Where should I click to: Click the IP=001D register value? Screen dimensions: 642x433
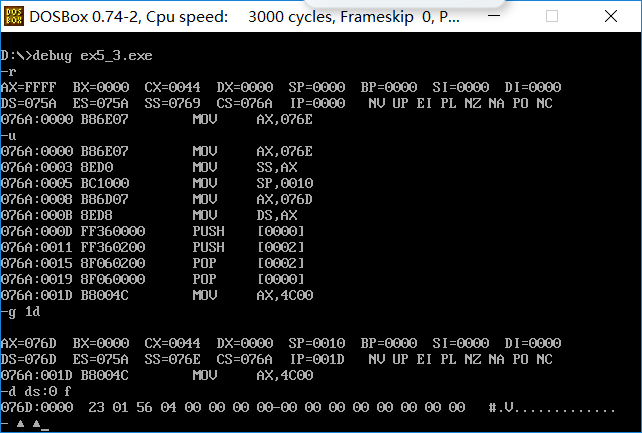317,359
